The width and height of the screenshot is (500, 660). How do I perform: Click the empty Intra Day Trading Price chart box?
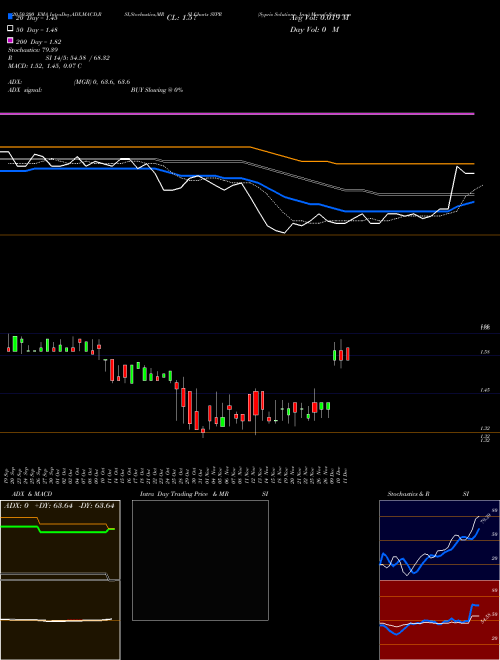pyautogui.click(x=200, y=560)
